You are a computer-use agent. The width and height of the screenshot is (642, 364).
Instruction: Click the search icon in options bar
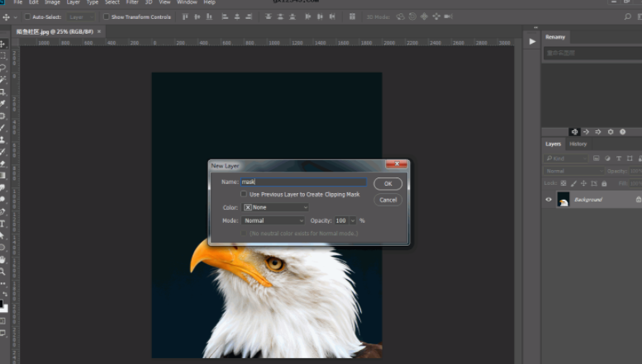coord(627,17)
